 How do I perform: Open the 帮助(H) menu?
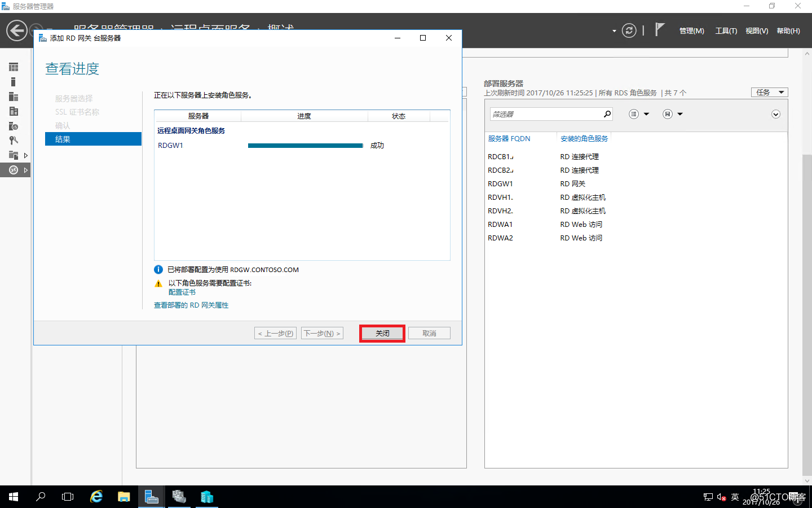pyautogui.click(x=788, y=31)
